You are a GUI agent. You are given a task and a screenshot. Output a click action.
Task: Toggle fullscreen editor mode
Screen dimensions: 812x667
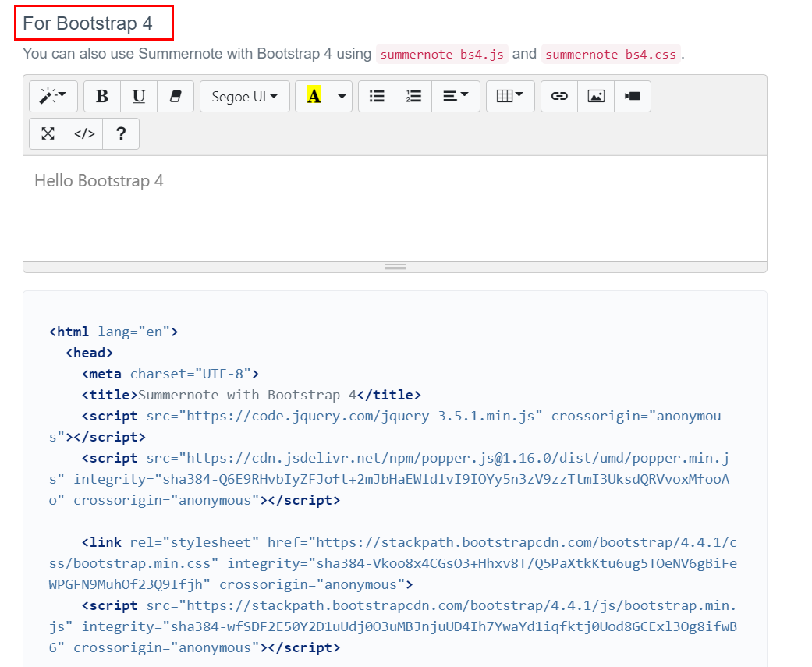[x=48, y=133]
